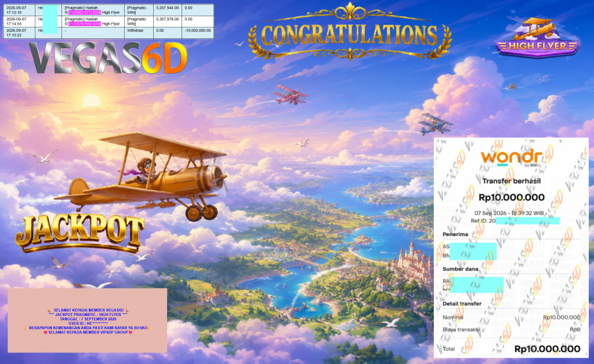Image resolution: width=594 pixels, height=364 pixels.
Task: Click the Rp10.000.000 amount under Transfer berhasil
Action: tap(512, 198)
